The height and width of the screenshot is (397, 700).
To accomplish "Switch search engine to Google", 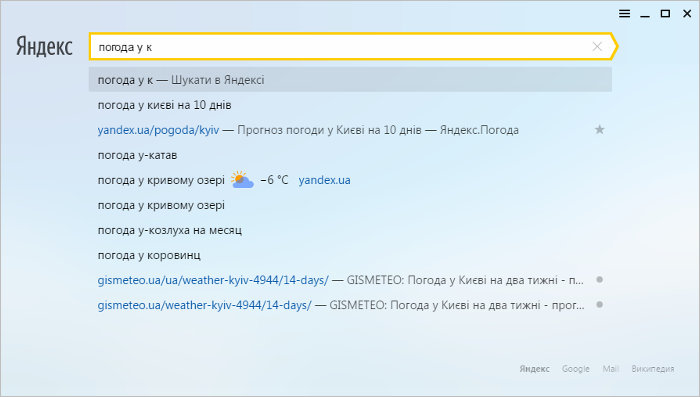I will [575, 369].
